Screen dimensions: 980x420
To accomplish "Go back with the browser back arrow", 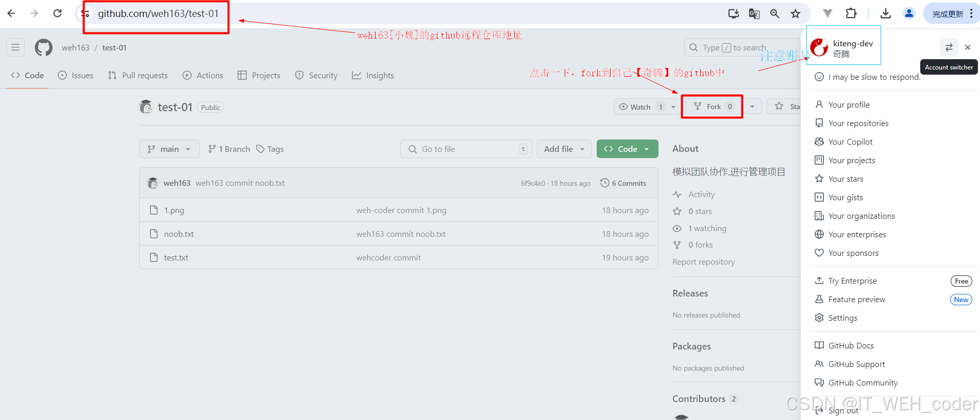I will [x=11, y=13].
